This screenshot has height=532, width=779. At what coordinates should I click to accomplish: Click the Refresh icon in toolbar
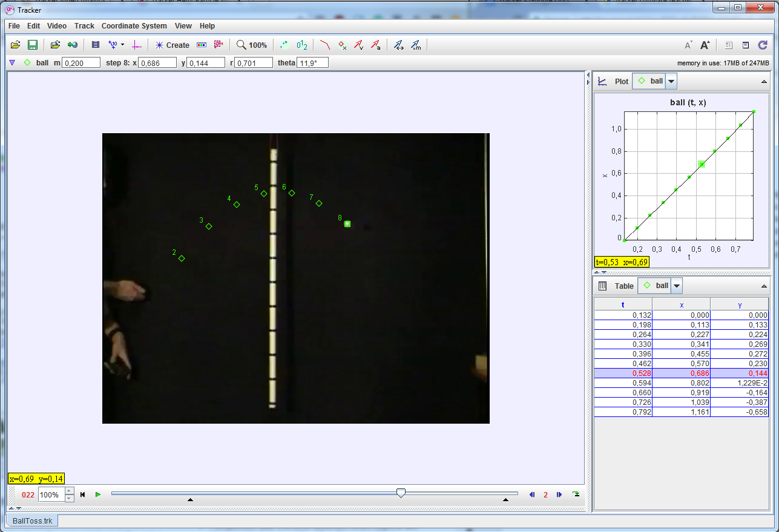[x=763, y=45]
